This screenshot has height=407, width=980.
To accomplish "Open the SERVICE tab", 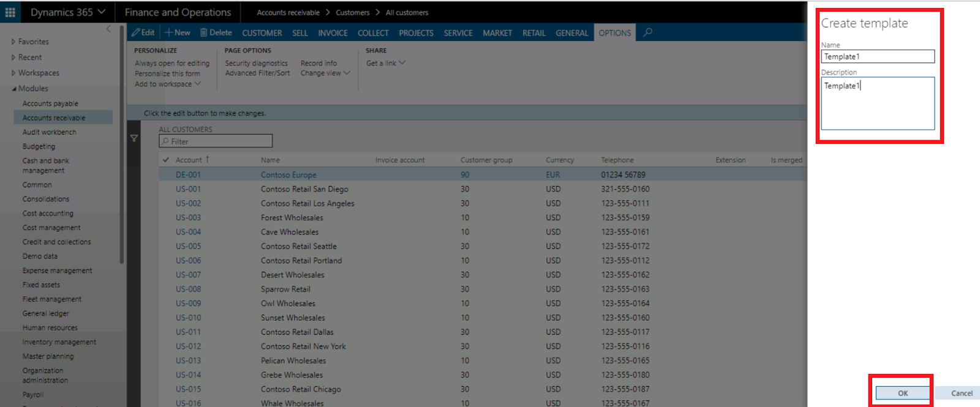I will (x=458, y=33).
